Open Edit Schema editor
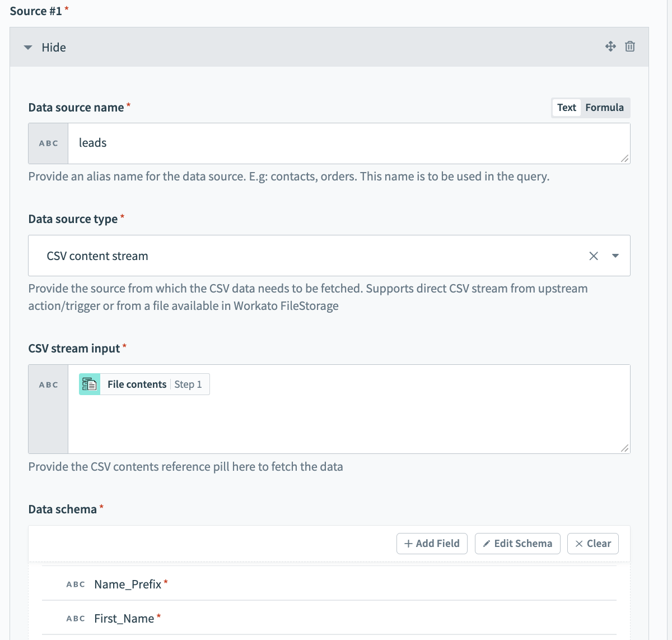 (517, 544)
